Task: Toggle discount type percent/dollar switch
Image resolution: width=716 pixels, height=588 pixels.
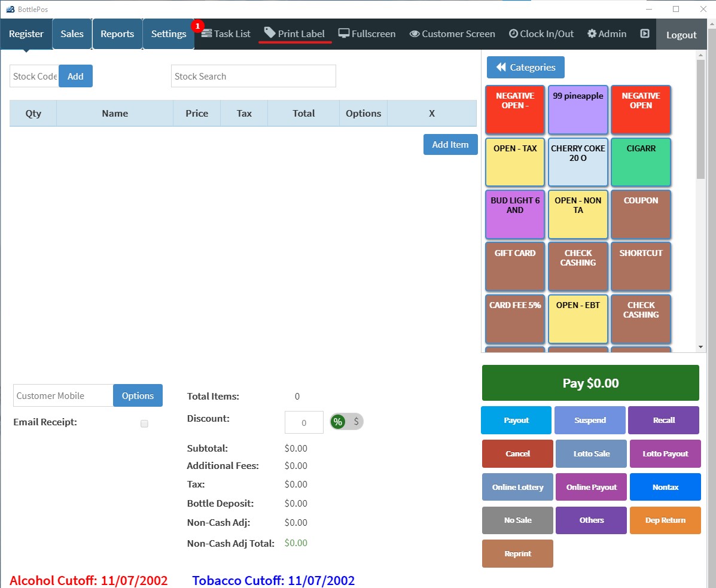Action: tap(346, 422)
